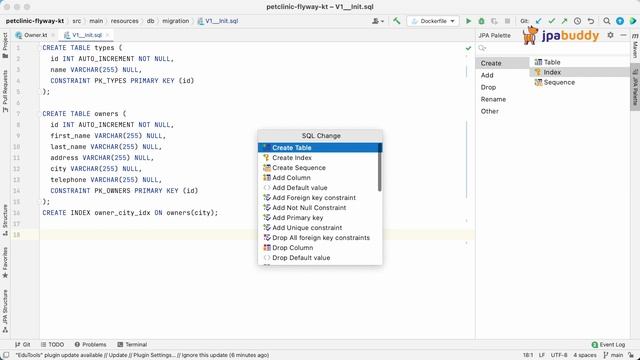Click the blue update arrow icon
Viewport: 640px width, 360px height.
coord(620,21)
